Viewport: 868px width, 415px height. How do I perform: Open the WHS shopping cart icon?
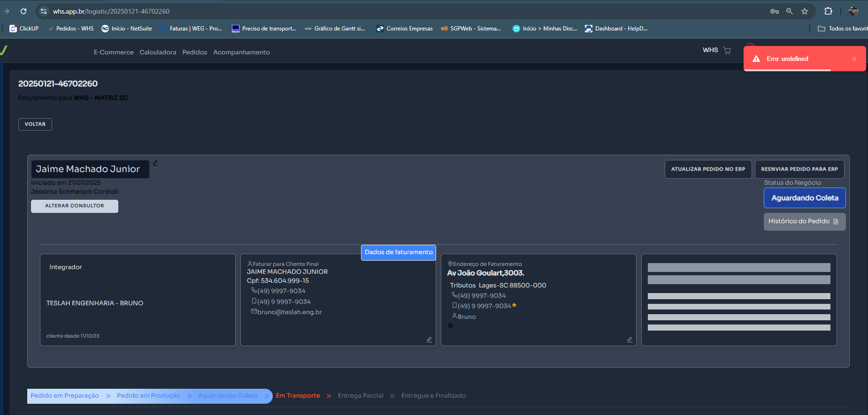[x=727, y=51]
